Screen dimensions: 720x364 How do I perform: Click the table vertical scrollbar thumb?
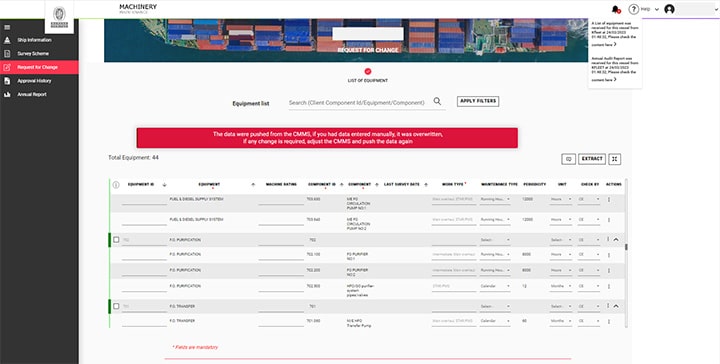626,247
